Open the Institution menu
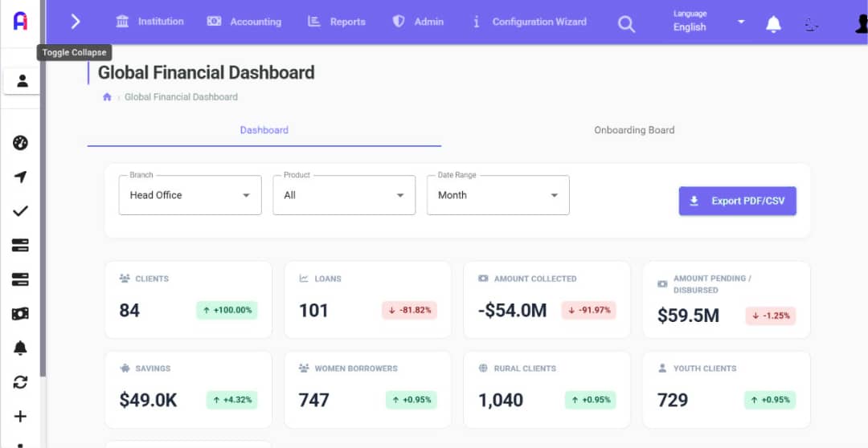868x448 pixels. point(149,22)
